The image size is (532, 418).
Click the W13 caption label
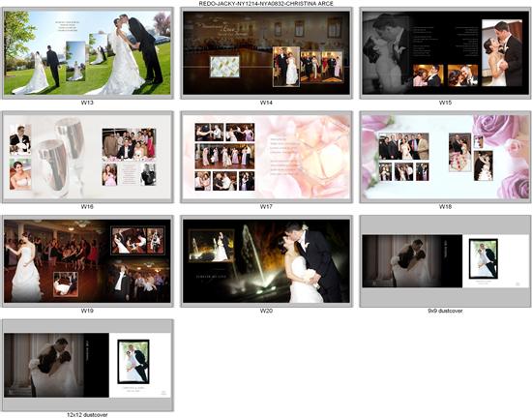(x=87, y=103)
